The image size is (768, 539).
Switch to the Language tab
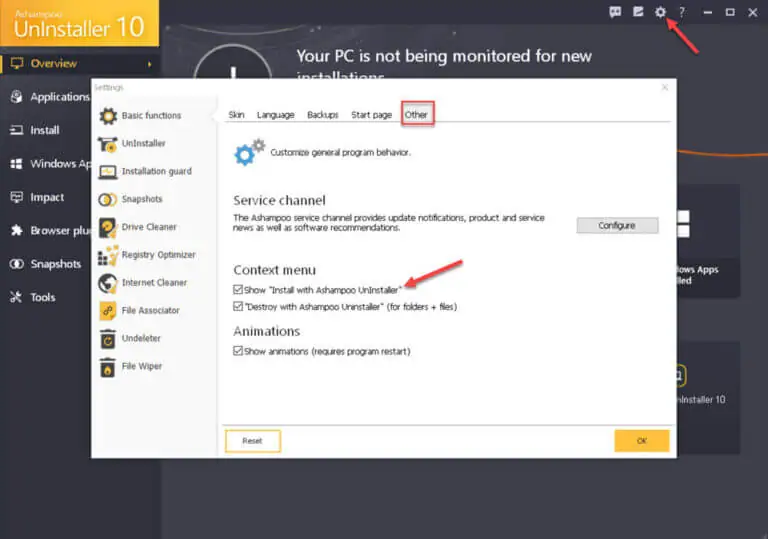pyautogui.click(x=275, y=115)
